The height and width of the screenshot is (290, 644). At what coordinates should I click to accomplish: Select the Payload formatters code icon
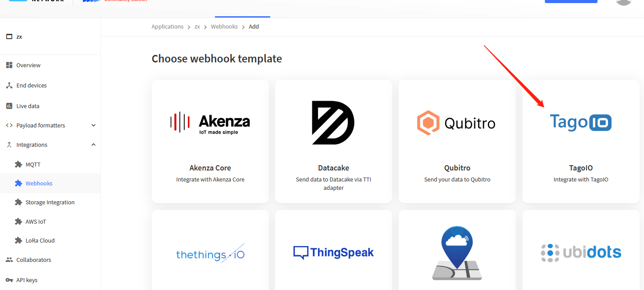coord(9,125)
